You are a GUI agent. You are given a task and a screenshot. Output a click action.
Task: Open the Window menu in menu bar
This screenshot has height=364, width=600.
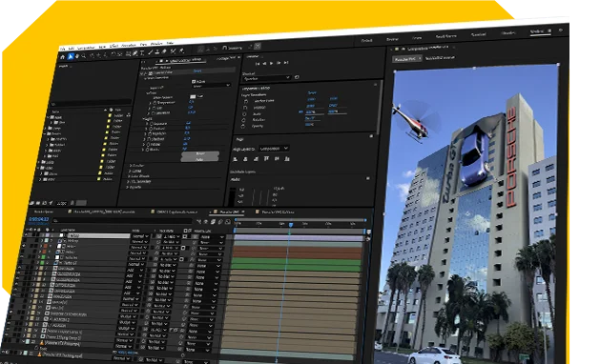[156, 44]
